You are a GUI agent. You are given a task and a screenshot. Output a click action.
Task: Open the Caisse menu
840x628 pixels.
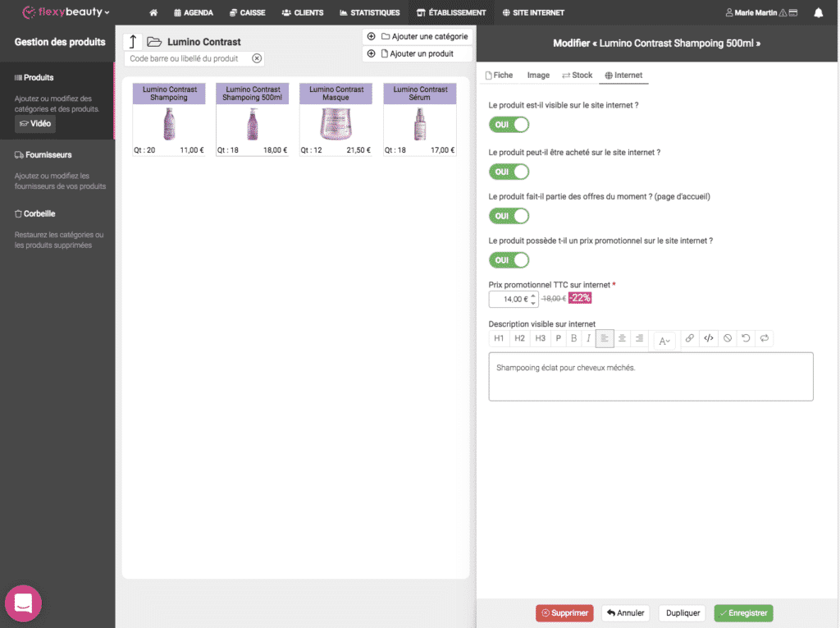point(248,12)
